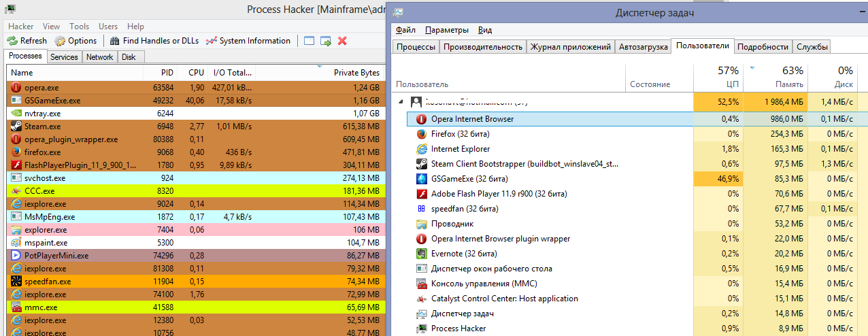Open Hacker menu in Process Hacker
868x336 pixels.
(x=21, y=26)
